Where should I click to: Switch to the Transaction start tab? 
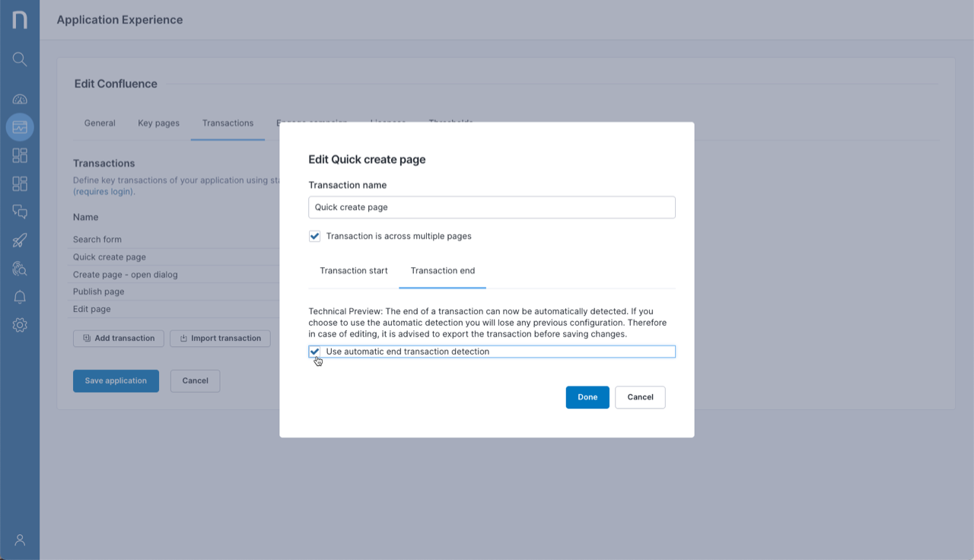pos(353,270)
